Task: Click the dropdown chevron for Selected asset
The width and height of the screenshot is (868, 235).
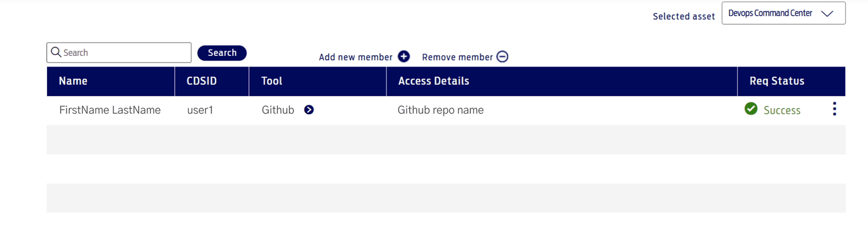Action: tap(827, 13)
